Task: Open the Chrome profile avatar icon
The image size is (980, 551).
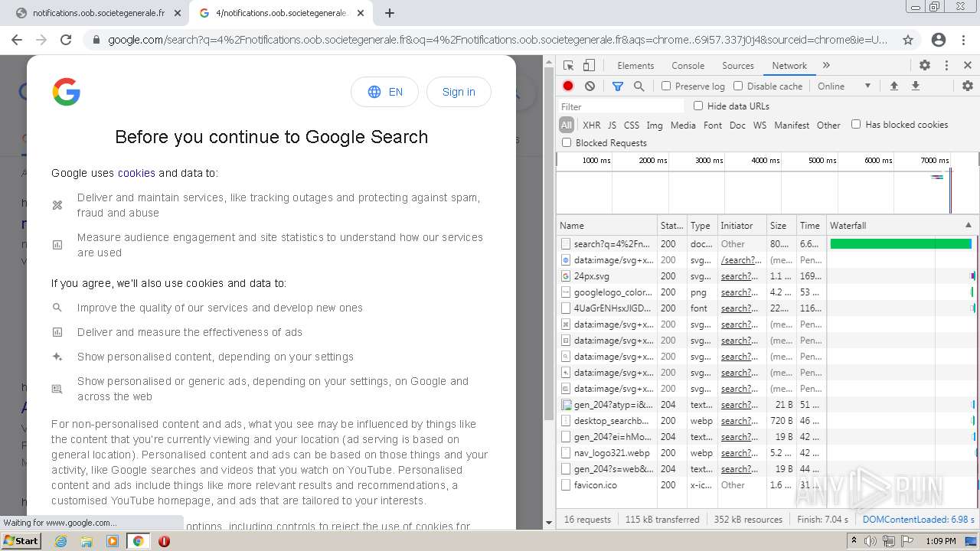Action: [939, 40]
